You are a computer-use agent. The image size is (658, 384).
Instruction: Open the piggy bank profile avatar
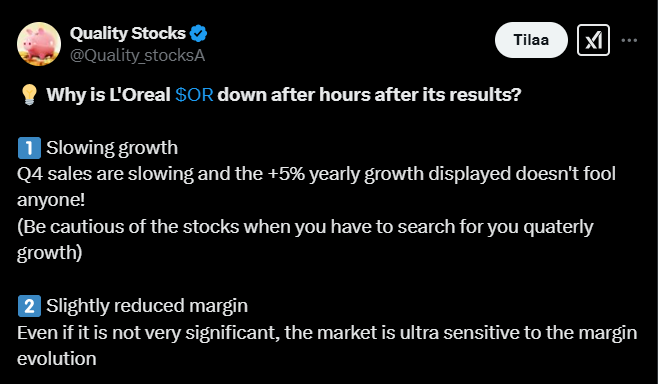click(39, 44)
